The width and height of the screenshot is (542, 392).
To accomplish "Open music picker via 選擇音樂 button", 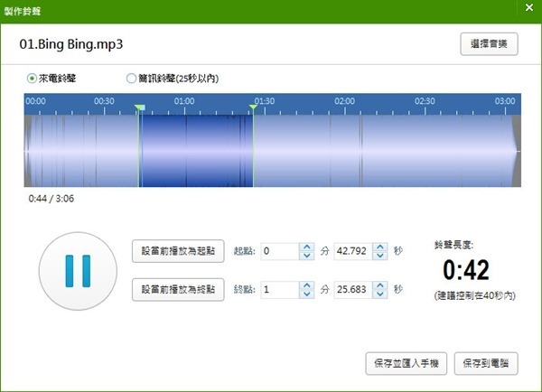I will (488, 44).
